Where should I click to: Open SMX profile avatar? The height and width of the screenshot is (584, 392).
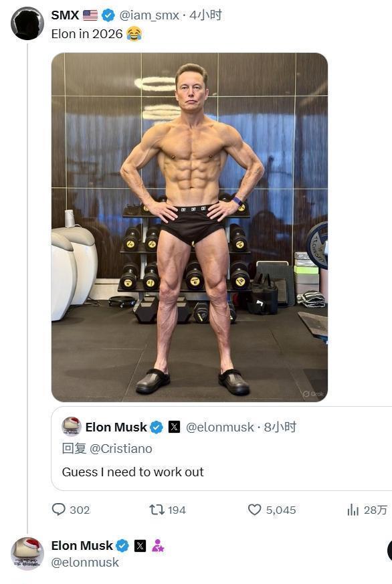[27, 23]
